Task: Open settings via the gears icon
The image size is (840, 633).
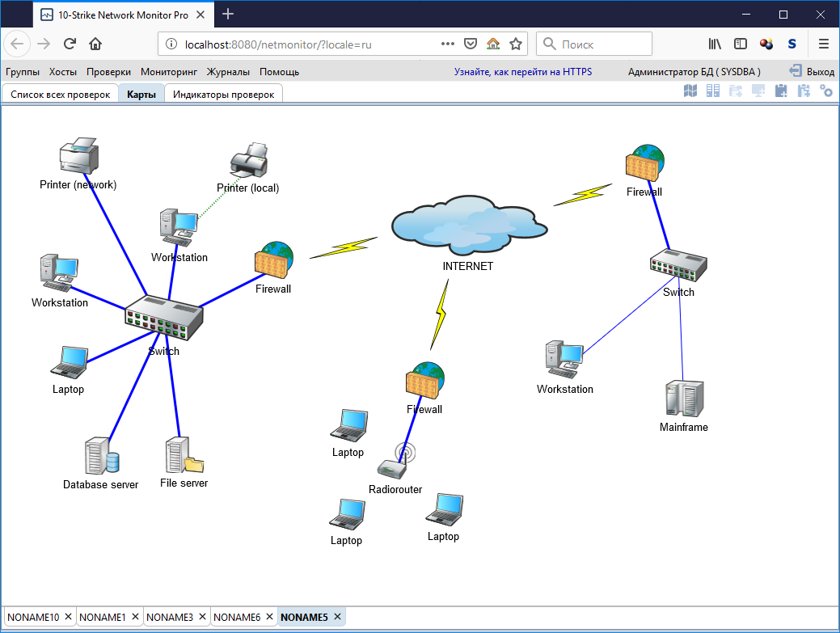Action: coord(826,91)
